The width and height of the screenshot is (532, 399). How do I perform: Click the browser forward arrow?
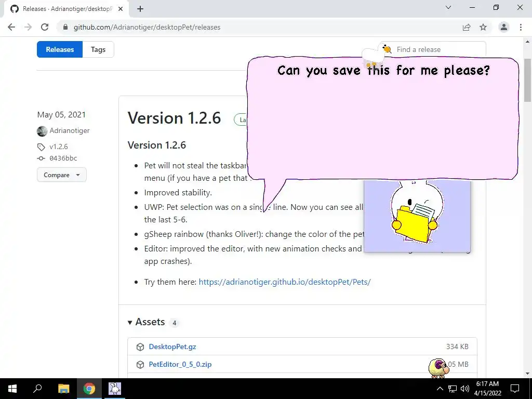[28, 27]
